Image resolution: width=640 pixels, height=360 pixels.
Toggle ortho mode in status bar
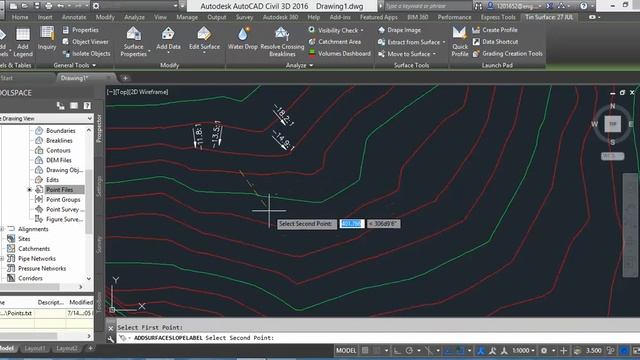397,351
